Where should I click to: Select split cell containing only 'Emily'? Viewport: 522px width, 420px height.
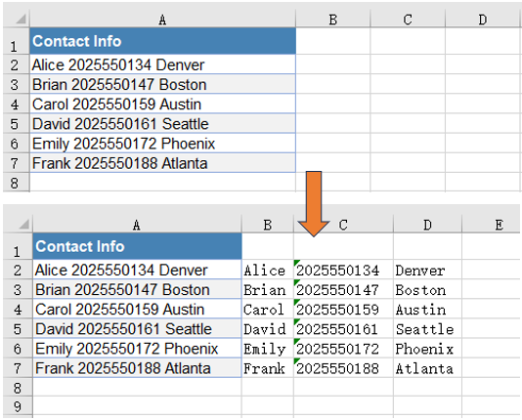click(x=268, y=348)
